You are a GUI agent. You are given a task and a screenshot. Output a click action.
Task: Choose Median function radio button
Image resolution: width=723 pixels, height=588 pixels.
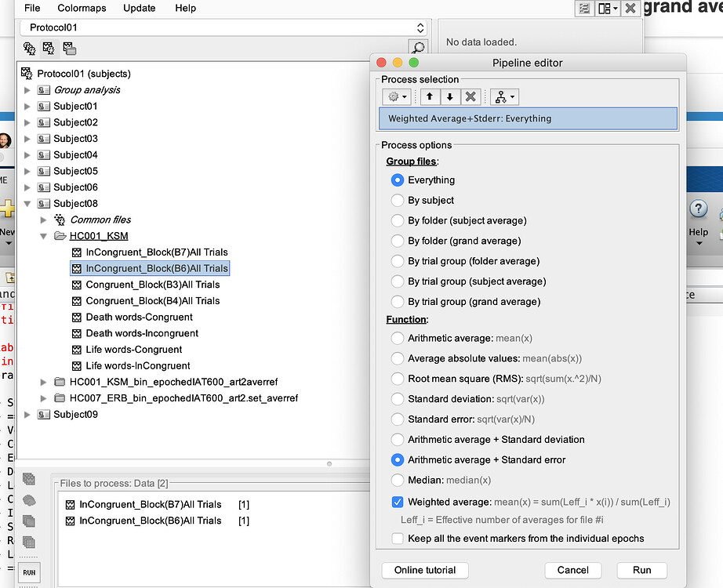point(397,480)
